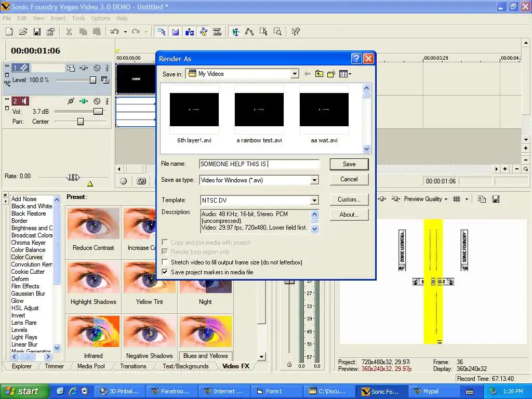
Task: Open track motion icon on video track 1
Action: click(71, 68)
